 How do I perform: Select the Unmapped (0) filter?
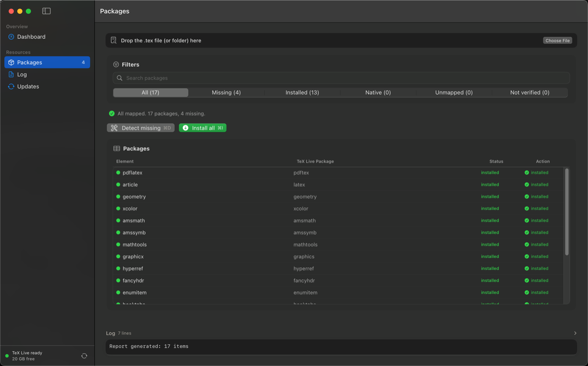click(x=454, y=92)
